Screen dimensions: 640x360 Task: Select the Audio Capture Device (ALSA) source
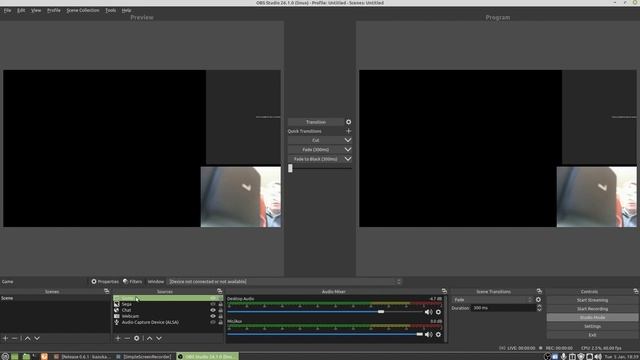pos(168,322)
